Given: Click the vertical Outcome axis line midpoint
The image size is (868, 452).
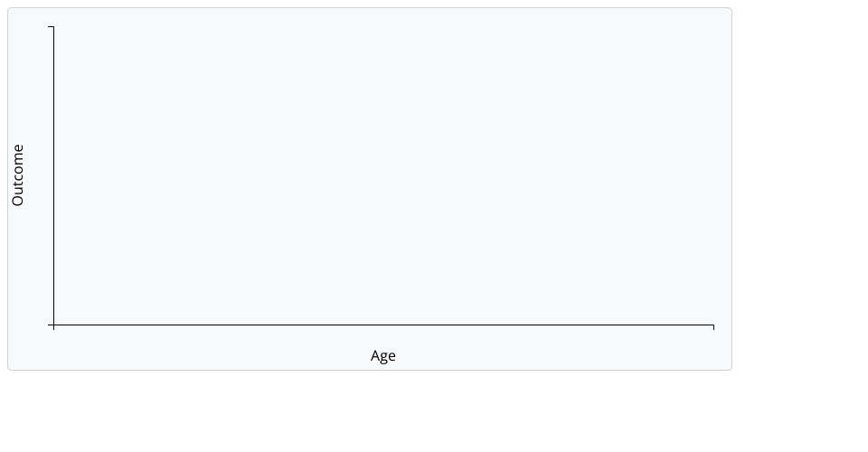Looking at the screenshot, I should point(53,175).
